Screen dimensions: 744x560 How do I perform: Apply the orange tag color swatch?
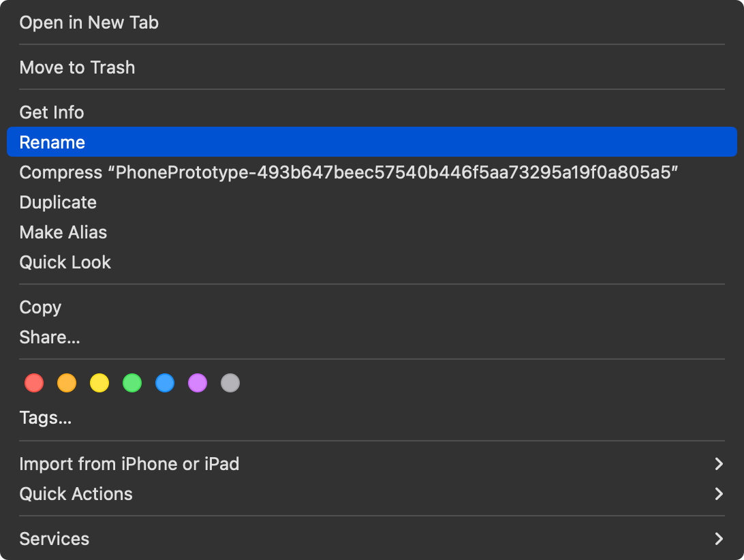[x=67, y=383]
